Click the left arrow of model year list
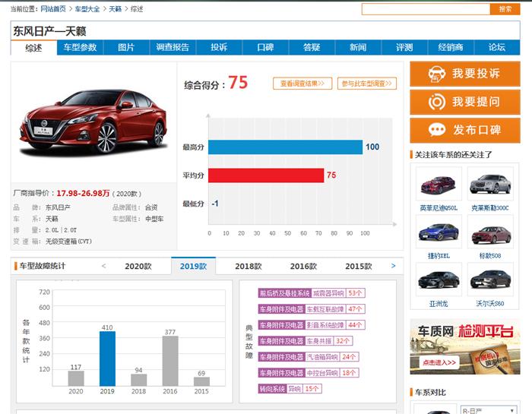Image resolution: width=532 pixels, height=414 pixels. point(104,266)
